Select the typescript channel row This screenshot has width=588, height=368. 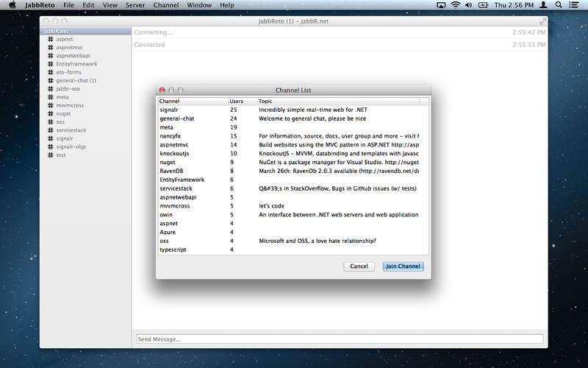[x=293, y=250]
